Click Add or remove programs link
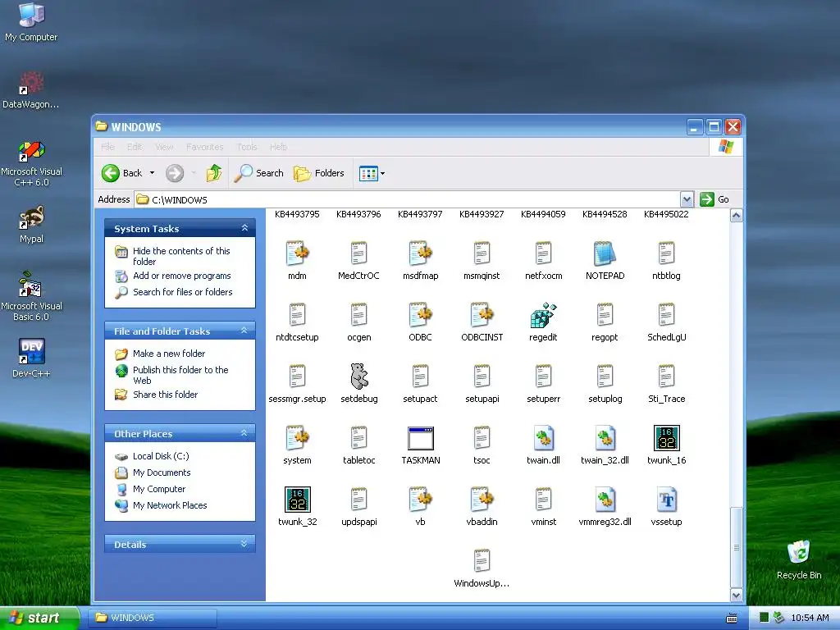Image resolution: width=840 pixels, height=630 pixels. [x=181, y=276]
